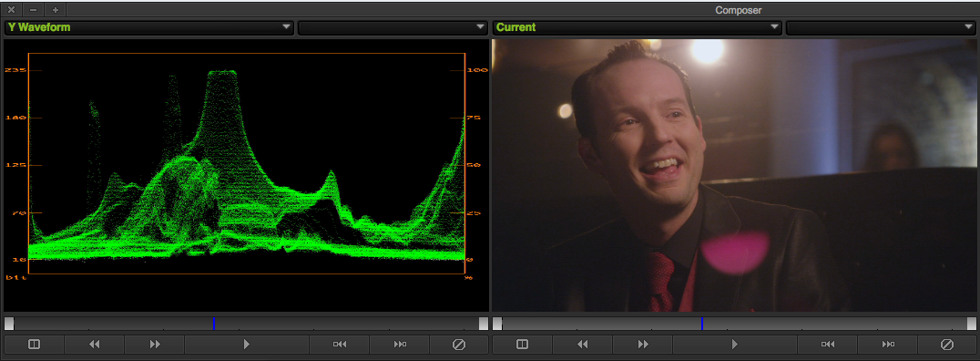The width and height of the screenshot is (980, 361).
Task: Click the blue position marker in right scrub bar
Action: (x=702, y=324)
